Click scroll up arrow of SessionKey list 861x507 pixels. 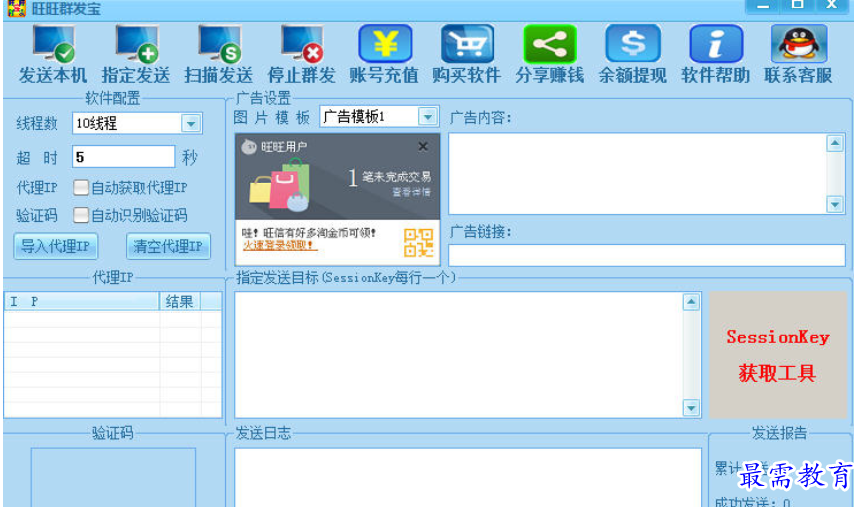(x=691, y=302)
